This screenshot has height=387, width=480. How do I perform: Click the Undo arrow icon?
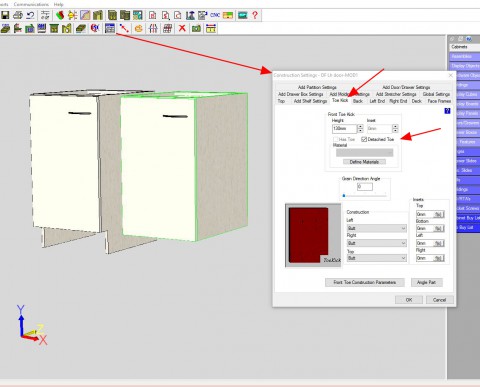[x=30, y=15]
